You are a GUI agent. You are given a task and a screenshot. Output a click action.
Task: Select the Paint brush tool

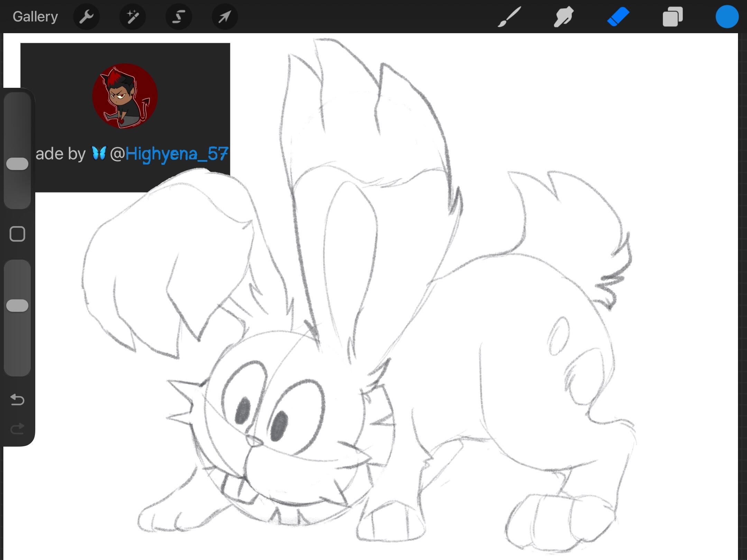coord(509,17)
